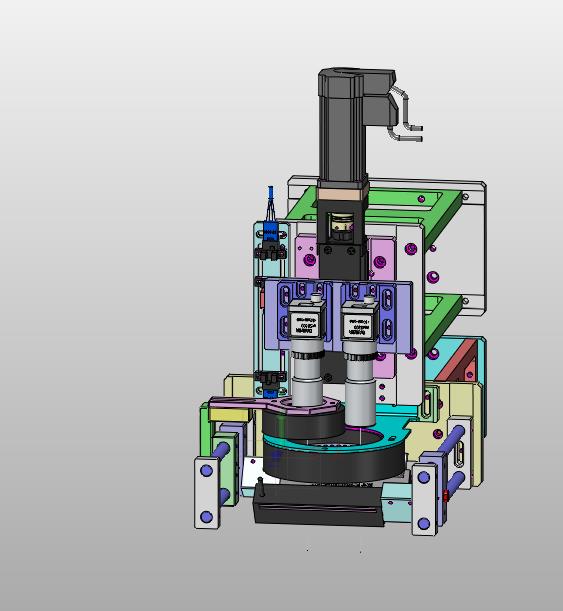563x611 pixels.
Task: Click the large black ring at the bottom
Action: (334, 464)
